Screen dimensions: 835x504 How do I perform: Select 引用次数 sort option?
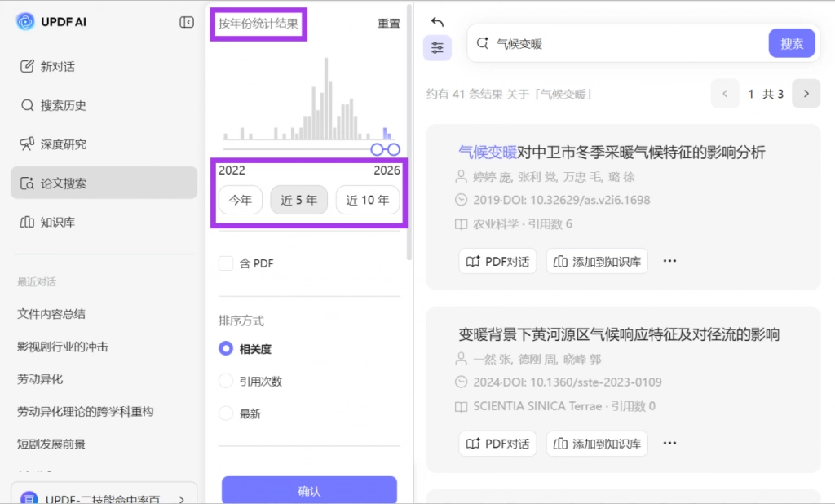(x=226, y=381)
